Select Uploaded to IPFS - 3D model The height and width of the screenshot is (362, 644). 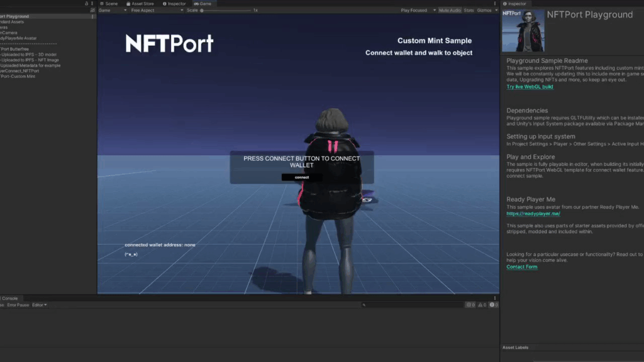(x=28, y=54)
